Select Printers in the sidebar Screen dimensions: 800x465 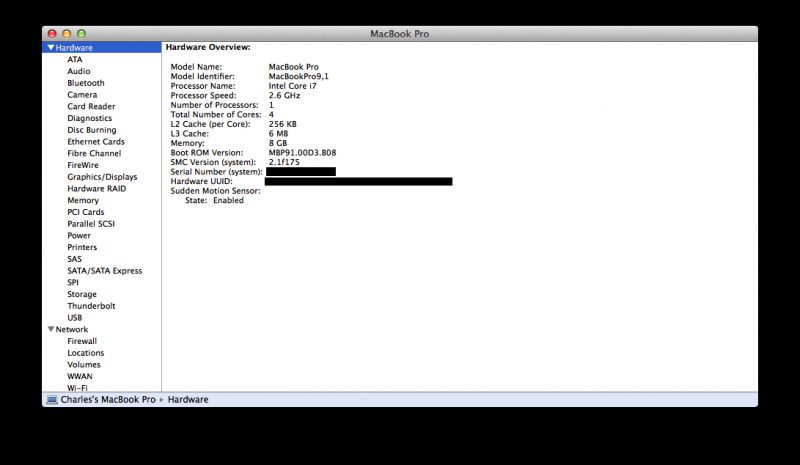point(82,247)
